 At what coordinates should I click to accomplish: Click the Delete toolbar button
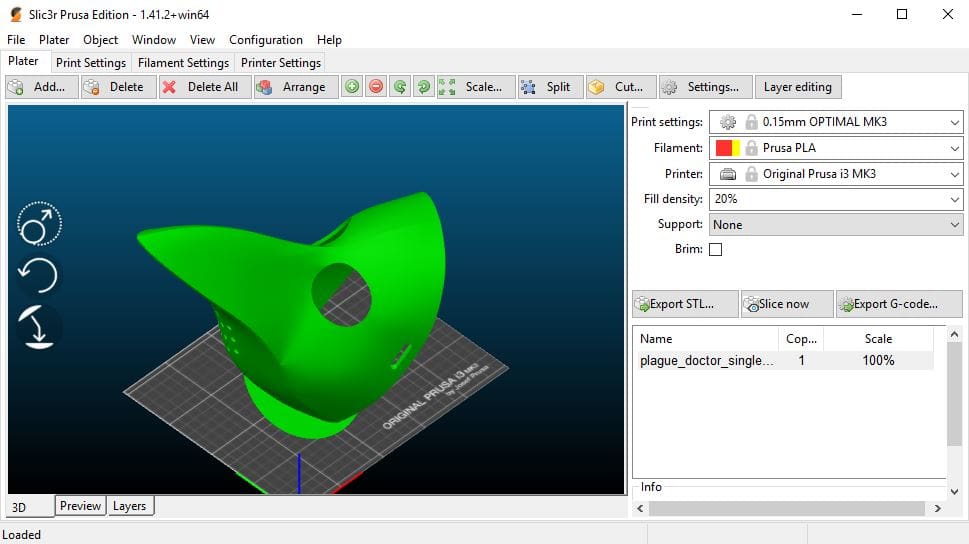119,87
